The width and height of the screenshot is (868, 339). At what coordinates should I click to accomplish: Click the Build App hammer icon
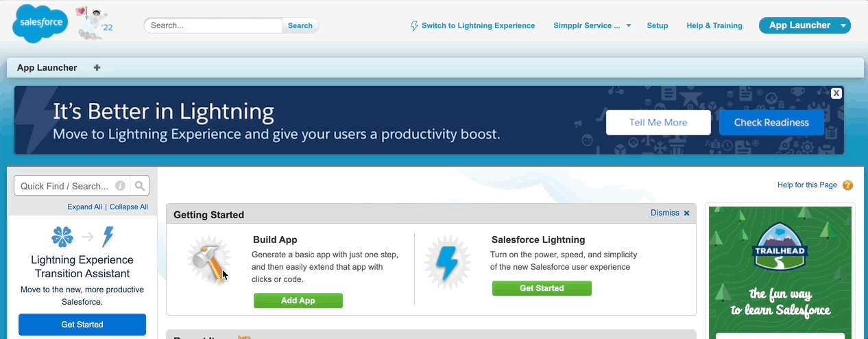(208, 261)
